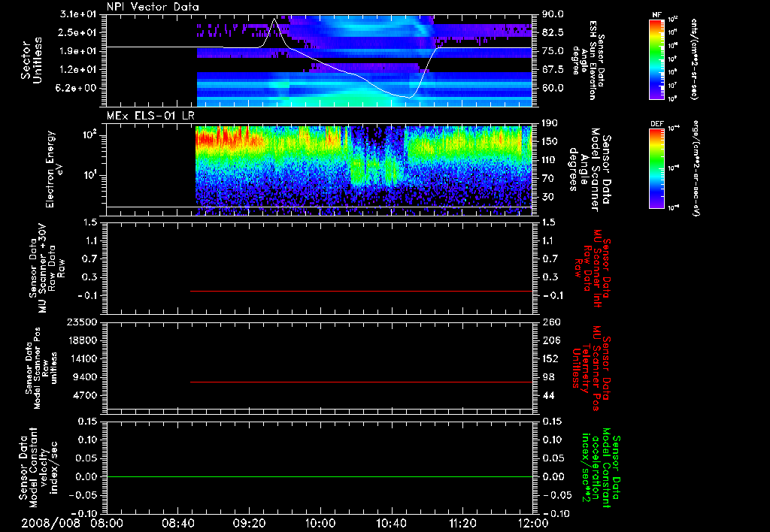Click the red MU Scanner Inh Raw Data label
Image resolution: width=770 pixels, height=532 pixels.
[592, 268]
